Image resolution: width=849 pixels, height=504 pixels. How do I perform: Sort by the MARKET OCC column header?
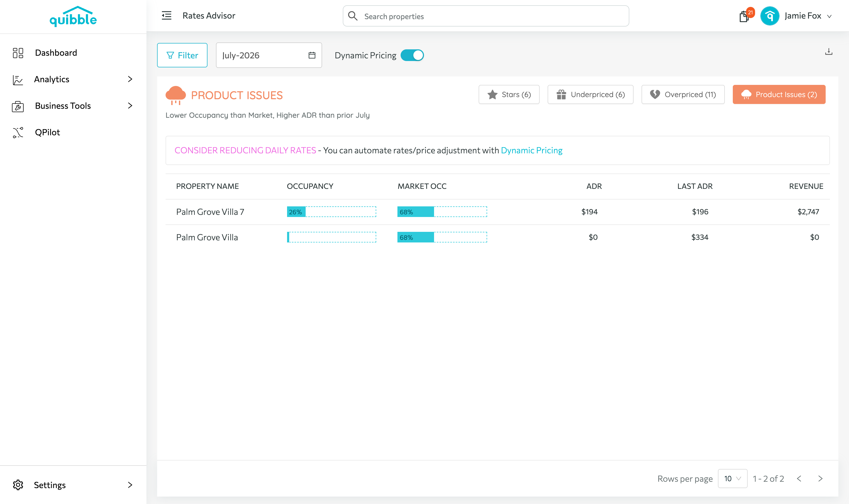[422, 186]
